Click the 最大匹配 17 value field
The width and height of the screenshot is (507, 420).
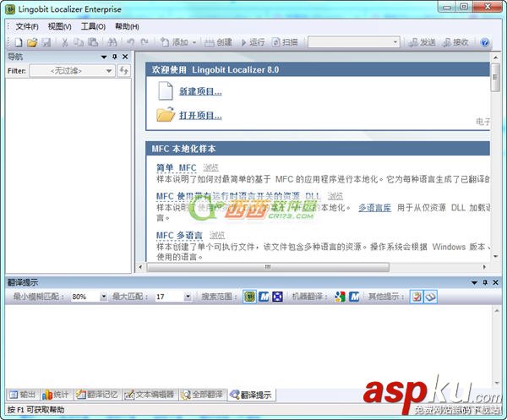pyautogui.click(x=170, y=297)
